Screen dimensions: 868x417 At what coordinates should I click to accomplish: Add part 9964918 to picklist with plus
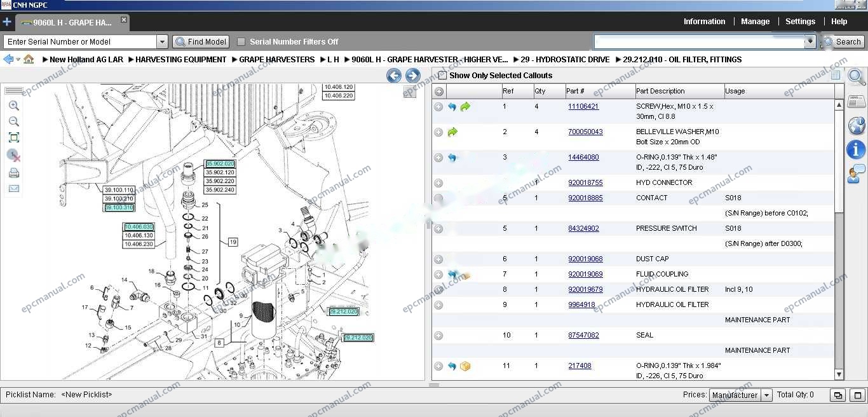point(438,305)
